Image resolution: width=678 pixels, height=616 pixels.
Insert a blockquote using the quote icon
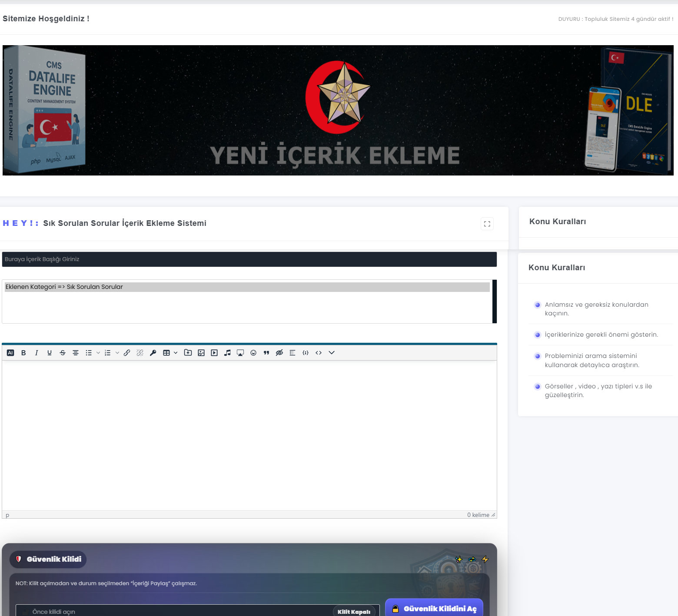click(266, 353)
